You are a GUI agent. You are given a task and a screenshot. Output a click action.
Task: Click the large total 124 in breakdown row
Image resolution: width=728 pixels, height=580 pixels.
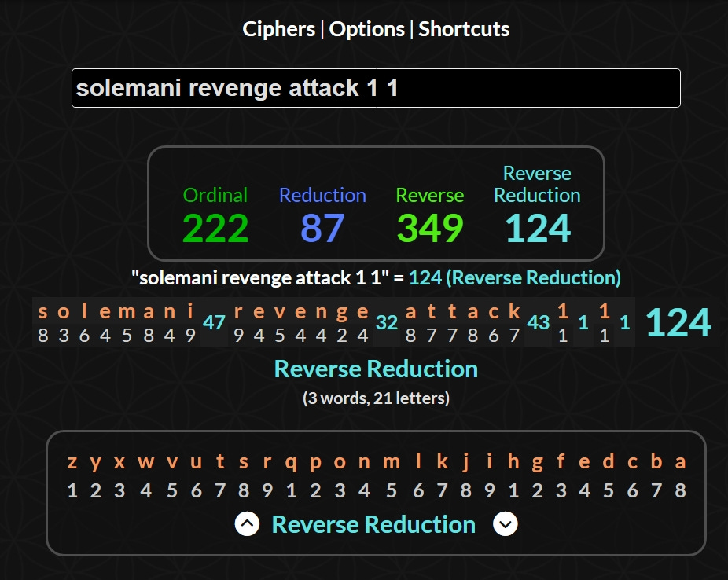[678, 322]
